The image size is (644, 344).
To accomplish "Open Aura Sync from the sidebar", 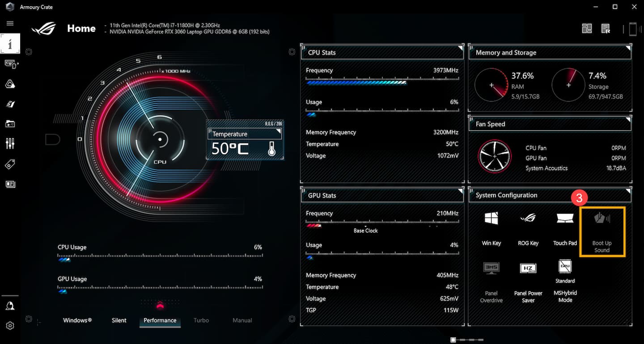I will click(x=10, y=84).
